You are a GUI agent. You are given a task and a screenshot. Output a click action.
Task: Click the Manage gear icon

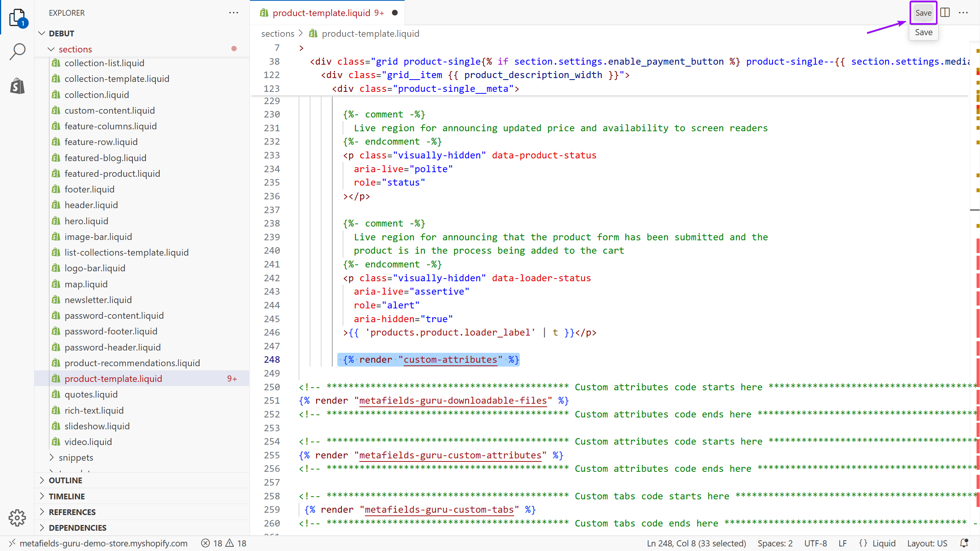coord(17,518)
